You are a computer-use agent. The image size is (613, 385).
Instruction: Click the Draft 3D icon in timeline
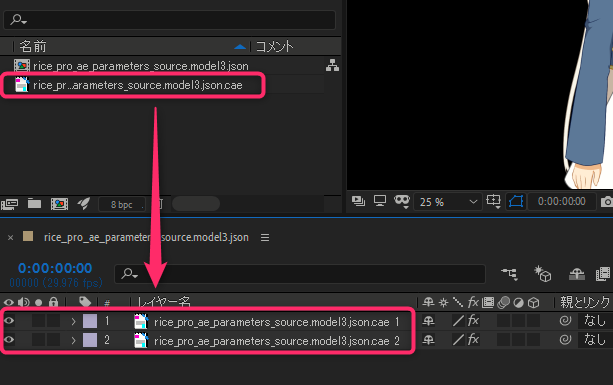point(543,274)
